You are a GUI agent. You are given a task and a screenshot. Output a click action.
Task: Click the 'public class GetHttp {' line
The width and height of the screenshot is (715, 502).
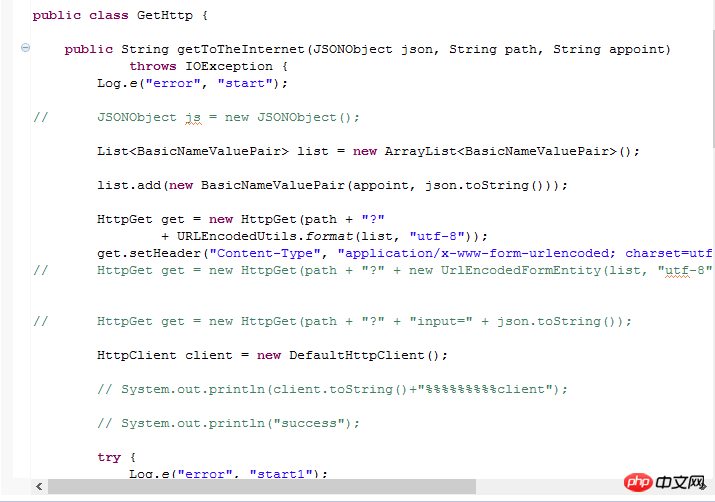pyautogui.click(x=120, y=16)
